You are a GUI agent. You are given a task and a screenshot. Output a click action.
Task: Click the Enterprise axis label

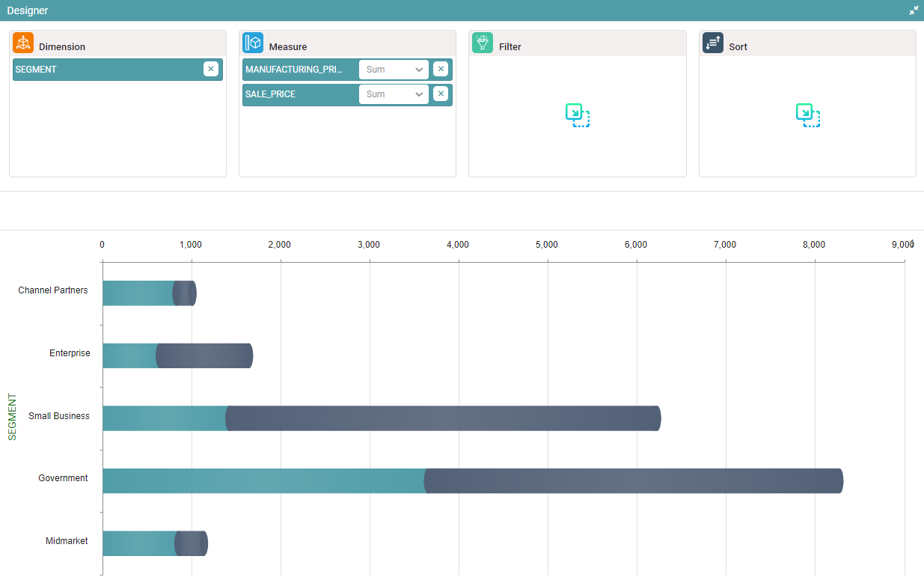(70, 353)
